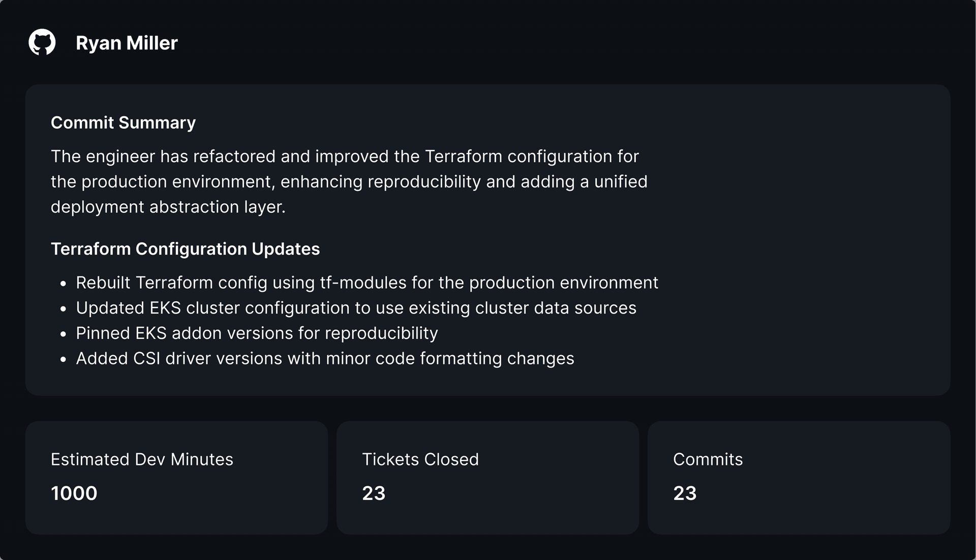976x560 pixels.
Task: Click the GitHub logo icon
Action: pos(42,42)
